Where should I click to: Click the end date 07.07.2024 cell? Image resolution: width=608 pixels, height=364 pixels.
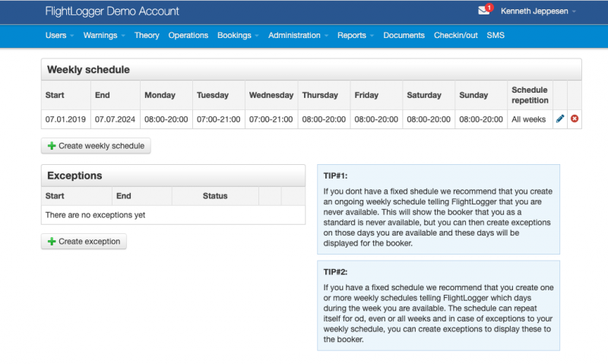tap(116, 119)
